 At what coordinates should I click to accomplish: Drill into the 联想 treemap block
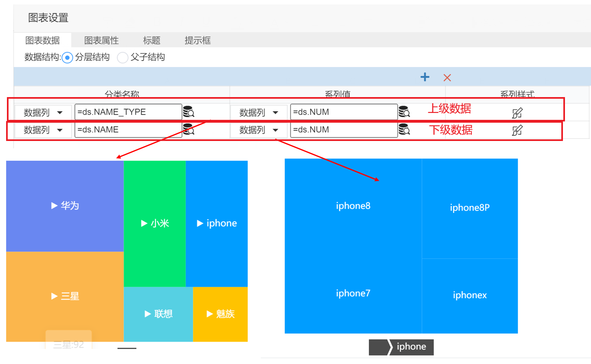click(x=158, y=314)
